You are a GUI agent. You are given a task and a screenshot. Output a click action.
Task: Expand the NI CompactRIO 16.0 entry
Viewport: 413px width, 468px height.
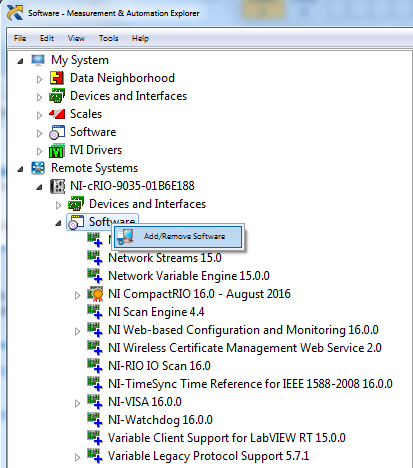pyautogui.click(x=77, y=295)
